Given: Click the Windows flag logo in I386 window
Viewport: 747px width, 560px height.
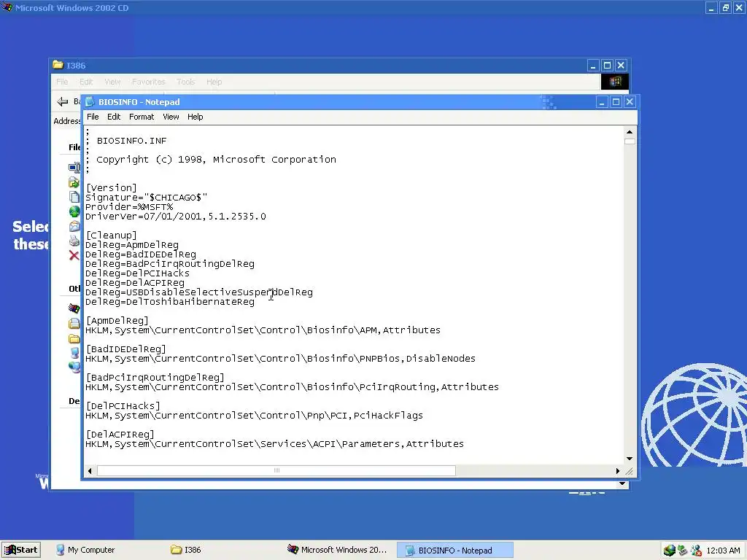Looking at the screenshot, I should [x=614, y=82].
